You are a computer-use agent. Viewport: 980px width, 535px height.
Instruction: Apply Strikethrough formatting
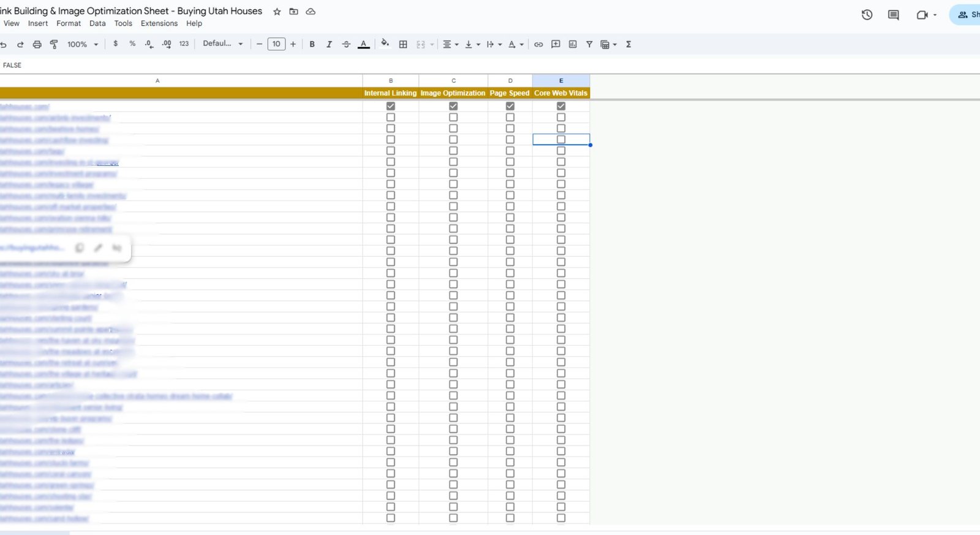coord(346,44)
